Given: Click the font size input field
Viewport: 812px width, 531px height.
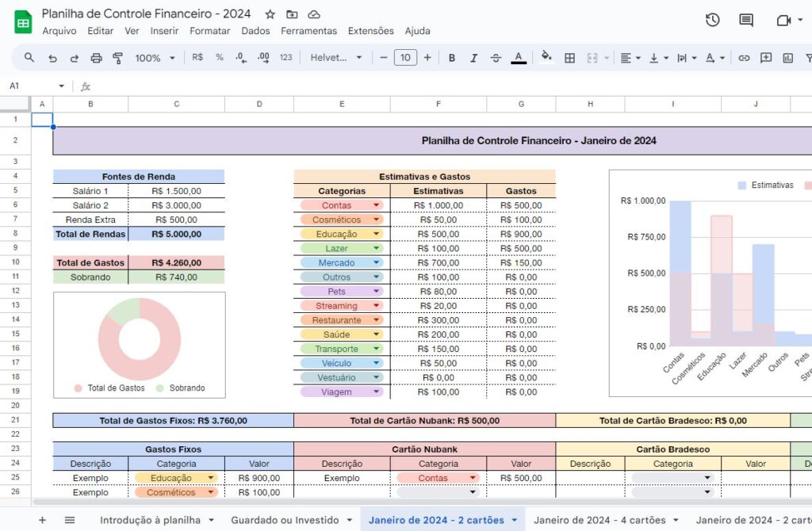Looking at the screenshot, I should pos(405,58).
